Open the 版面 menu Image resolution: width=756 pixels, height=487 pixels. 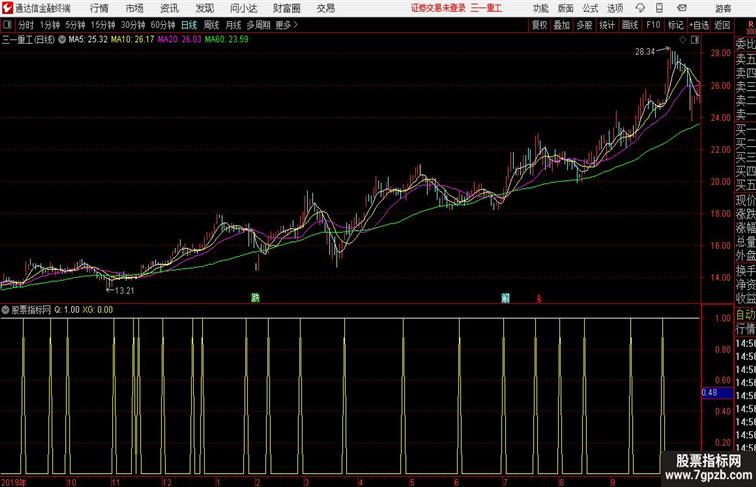click(x=566, y=8)
